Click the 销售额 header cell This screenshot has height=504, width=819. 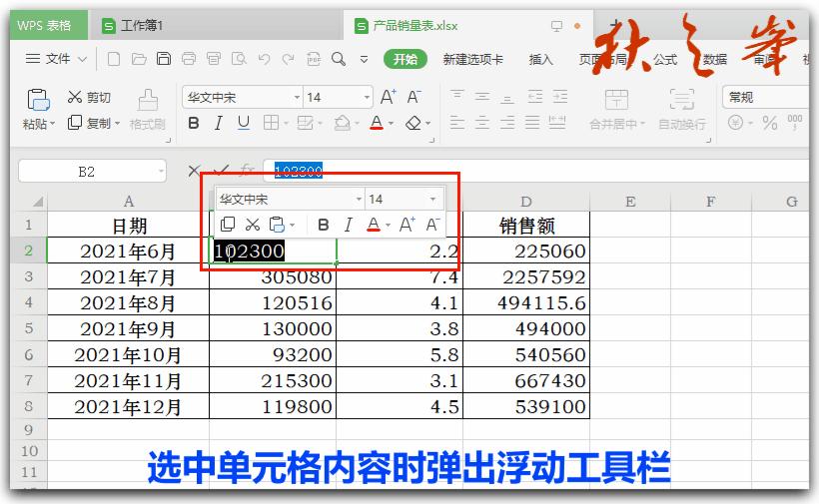(526, 225)
